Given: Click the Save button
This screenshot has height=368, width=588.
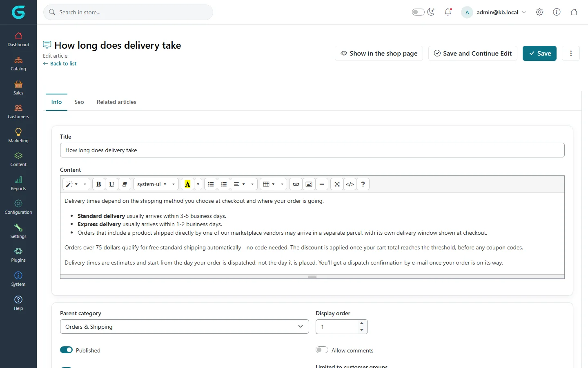Looking at the screenshot, I should point(539,54).
